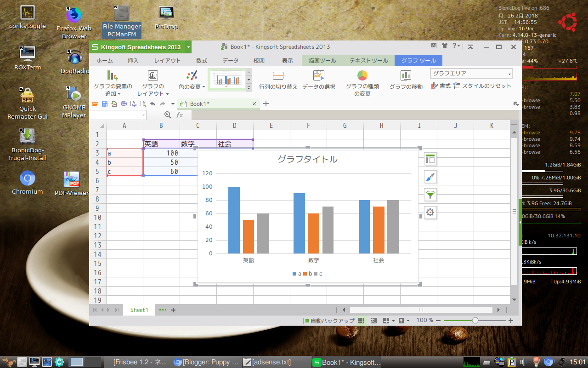Open the help menu dropdown
The width and height of the screenshot is (588, 368).
(456, 46)
